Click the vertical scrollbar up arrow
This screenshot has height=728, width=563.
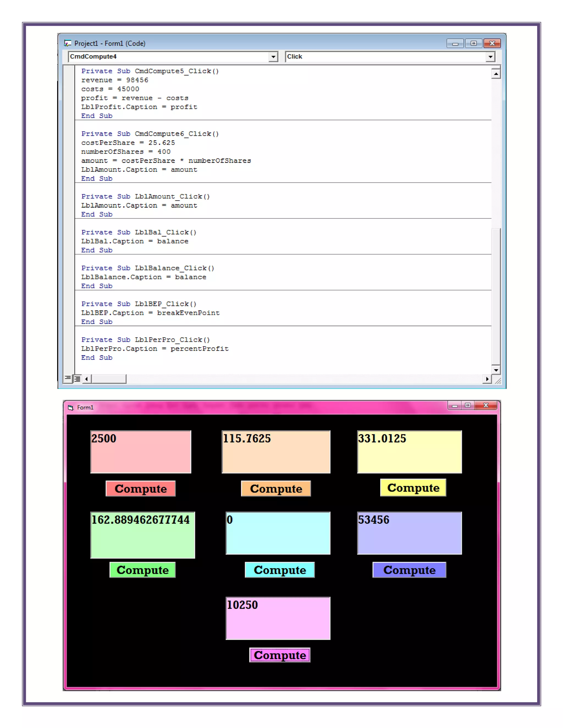click(496, 74)
